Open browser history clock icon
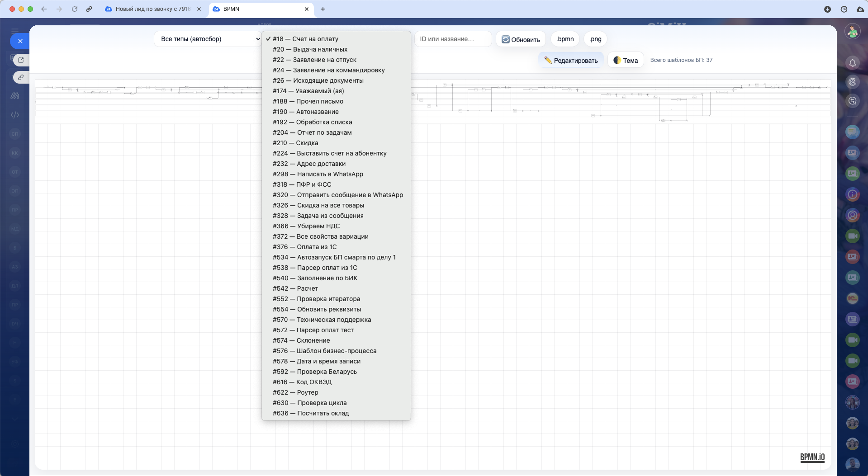This screenshot has height=476, width=868. tap(844, 9)
